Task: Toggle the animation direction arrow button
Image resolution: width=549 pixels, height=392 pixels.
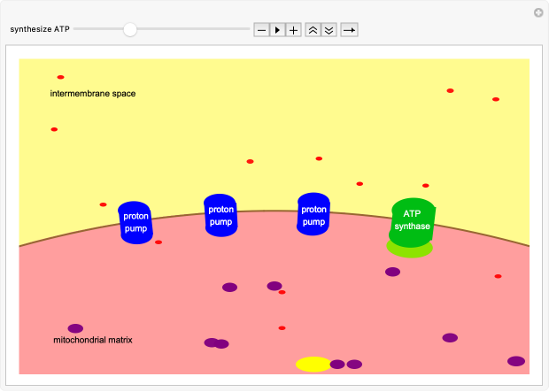Action: click(x=349, y=30)
